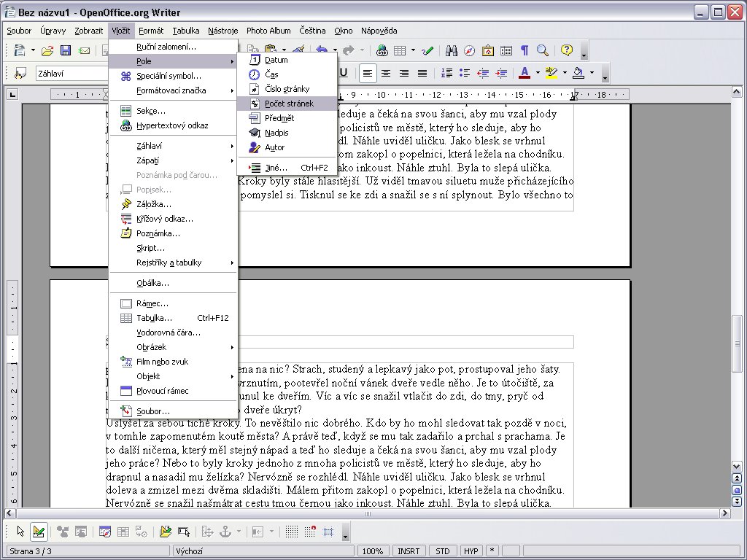Choose Jiné... fields option

(x=287, y=168)
